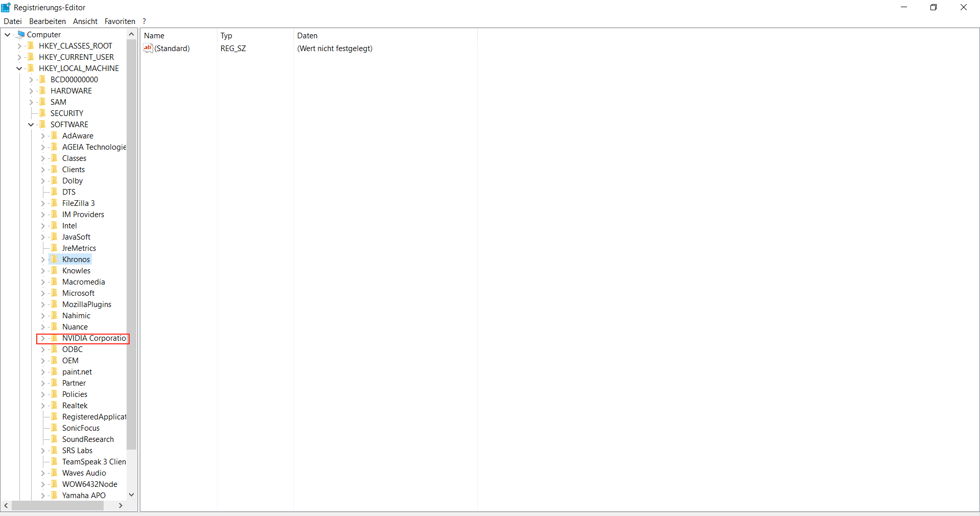Click the NVIDIA Corporation folder icon
The width and height of the screenshot is (980, 516).
(x=55, y=338)
